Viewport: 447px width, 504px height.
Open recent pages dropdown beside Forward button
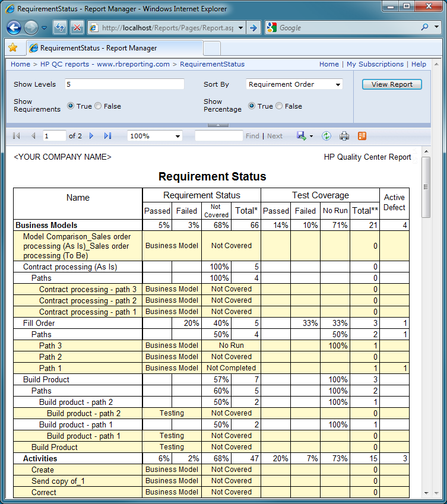(45, 28)
